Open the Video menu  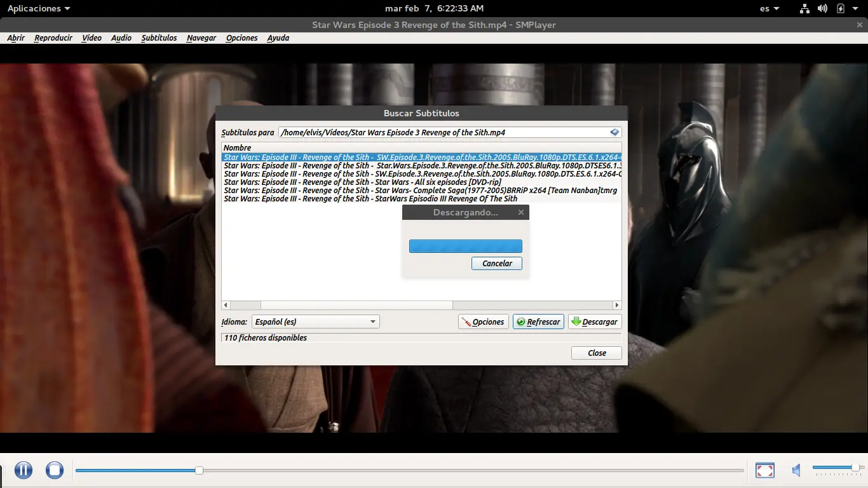[x=92, y=37]
